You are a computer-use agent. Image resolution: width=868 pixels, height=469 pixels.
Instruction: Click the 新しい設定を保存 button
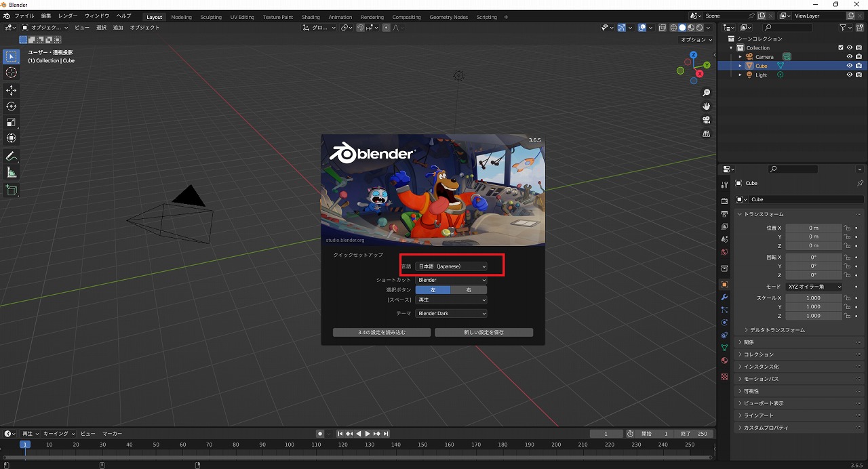coord(484,333)
